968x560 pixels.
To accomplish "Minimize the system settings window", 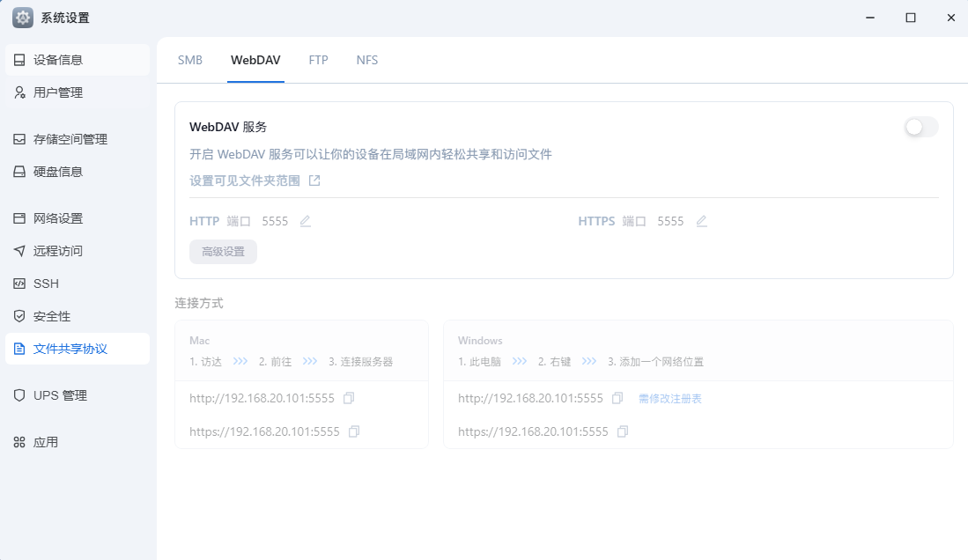I will 870,18.
